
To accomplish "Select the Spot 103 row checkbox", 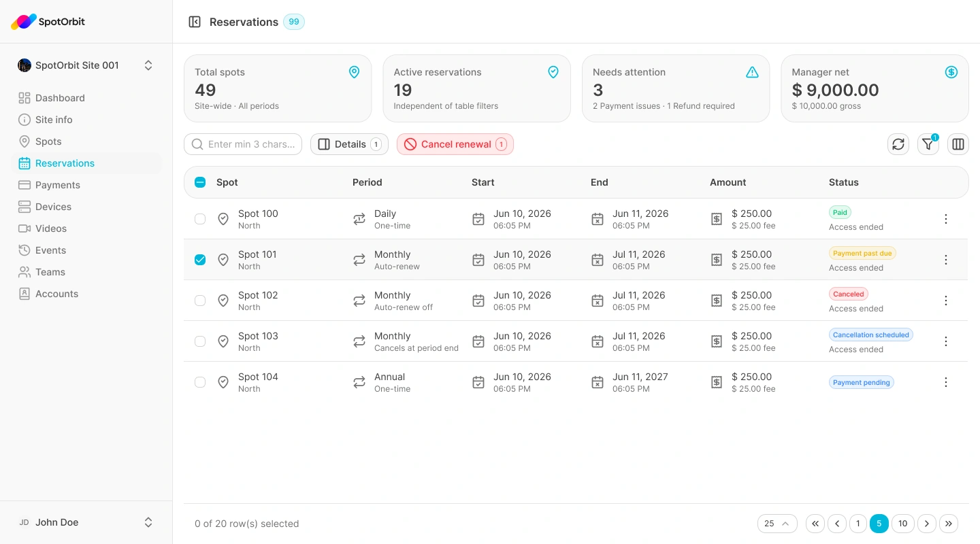I will point(200,341).
